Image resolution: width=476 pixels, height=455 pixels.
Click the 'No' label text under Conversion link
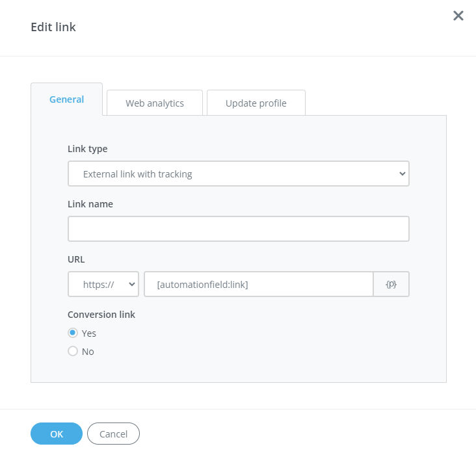tap(88, 352)
